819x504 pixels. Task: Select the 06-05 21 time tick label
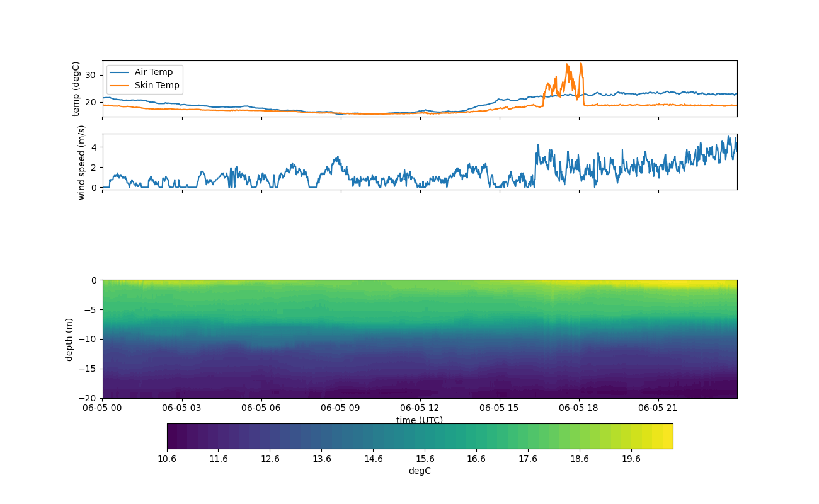[658, 408]
